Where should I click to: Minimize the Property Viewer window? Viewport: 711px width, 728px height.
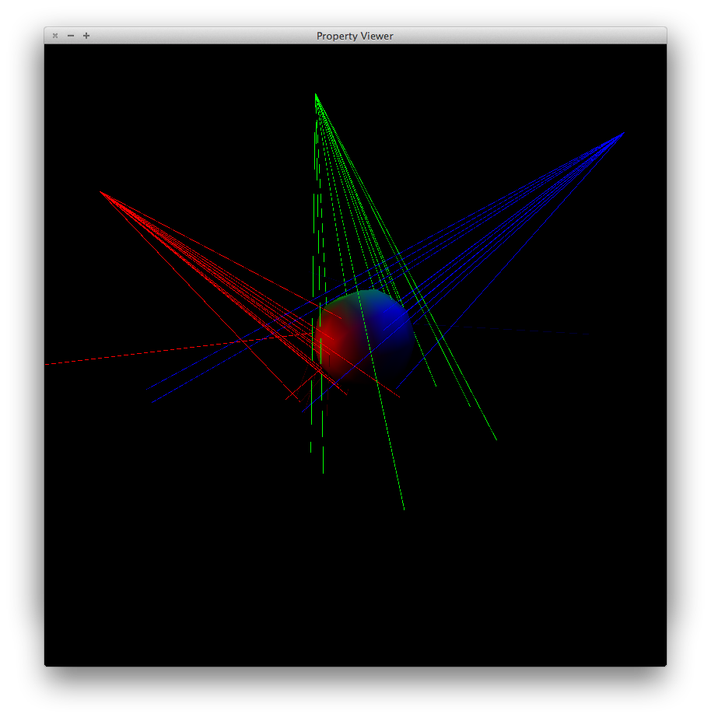[71, 36]
